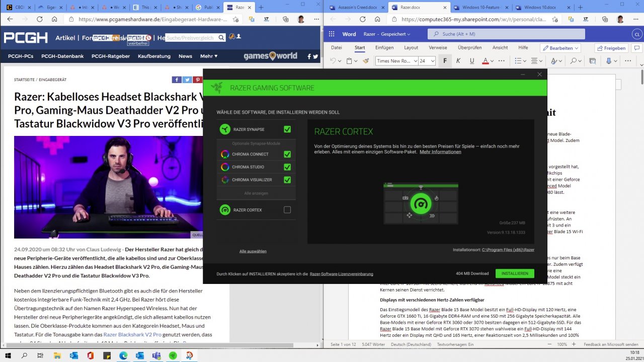Click Alle anzeigen in module list
This screenshot has width=644, height=362.
[x=256, y=193]
